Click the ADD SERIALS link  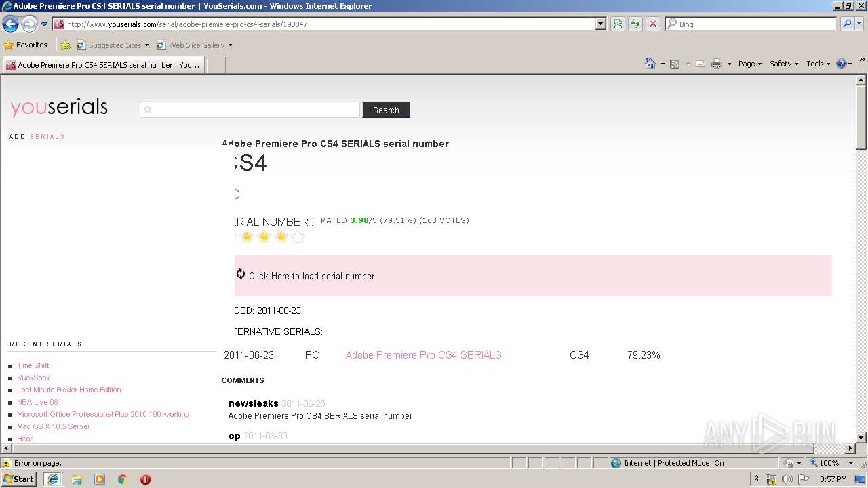tap(37, 137)
